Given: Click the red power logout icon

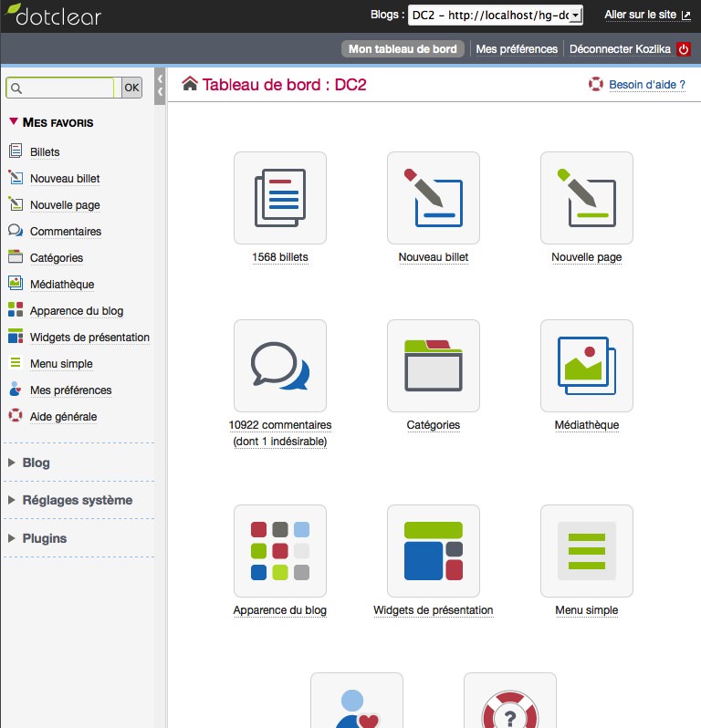Looking at the screenshot, I should 684,49.
